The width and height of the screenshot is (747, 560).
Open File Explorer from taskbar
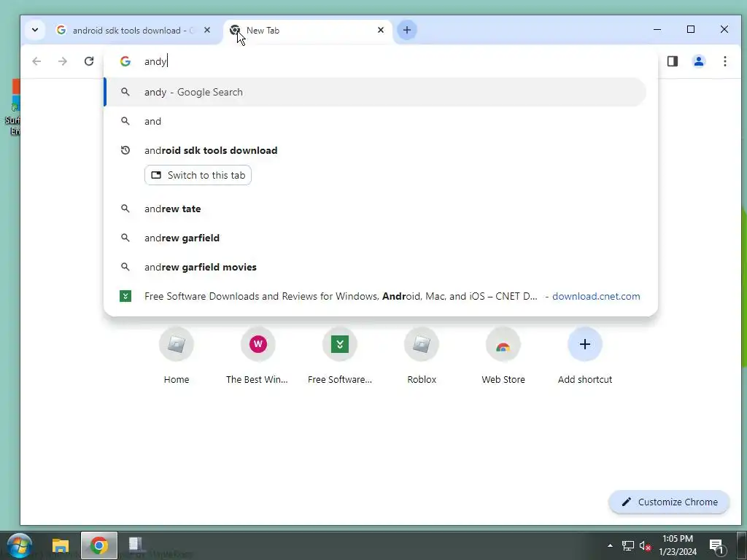click(61, 545)
